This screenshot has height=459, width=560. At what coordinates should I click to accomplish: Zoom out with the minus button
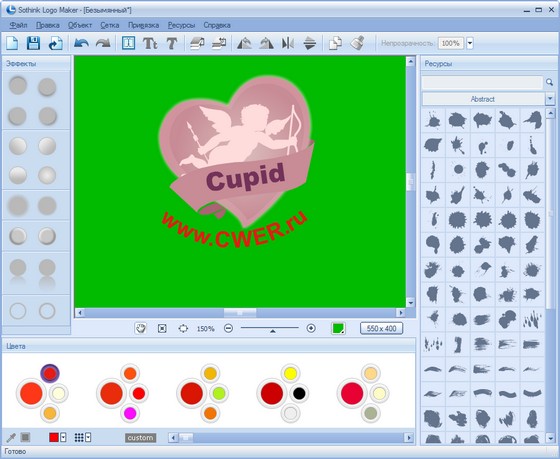pos(229,328)
